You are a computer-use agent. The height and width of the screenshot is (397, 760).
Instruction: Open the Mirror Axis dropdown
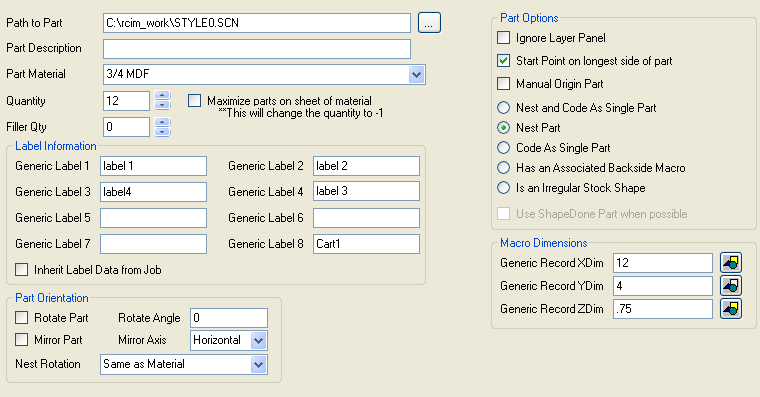[x=259, y=340]
